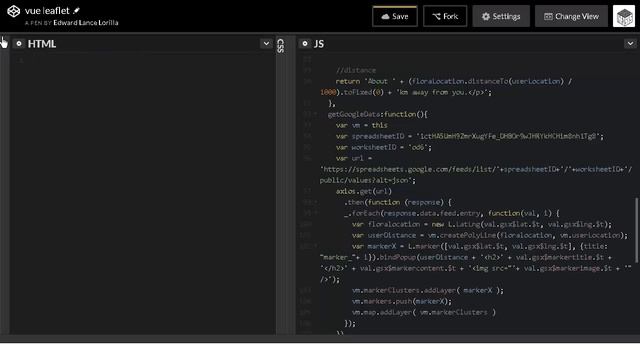Click the pen title 'vue leaflet'
This screenshot has height=360, width=640.
(x=47, y=11)
